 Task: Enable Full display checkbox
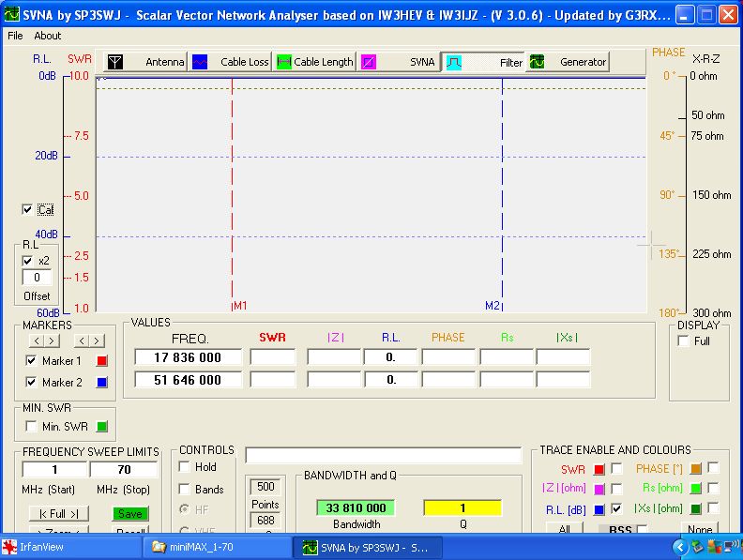[x=683, y=341]
